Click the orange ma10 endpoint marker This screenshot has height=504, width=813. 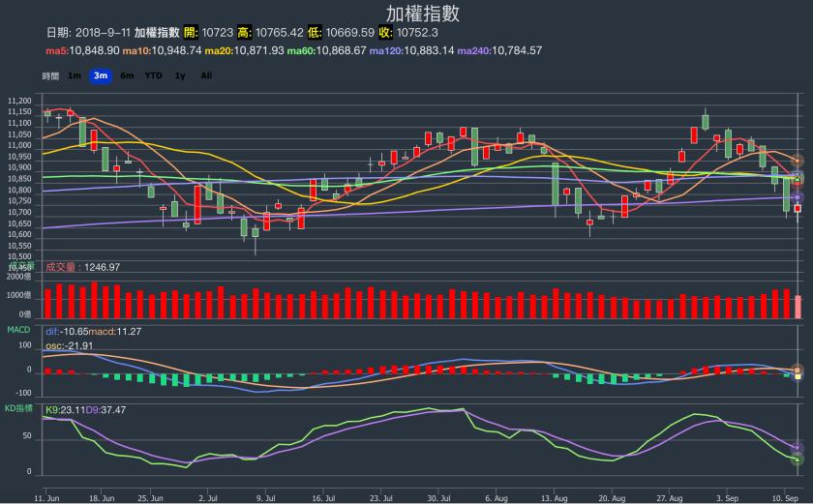point(798,161)
